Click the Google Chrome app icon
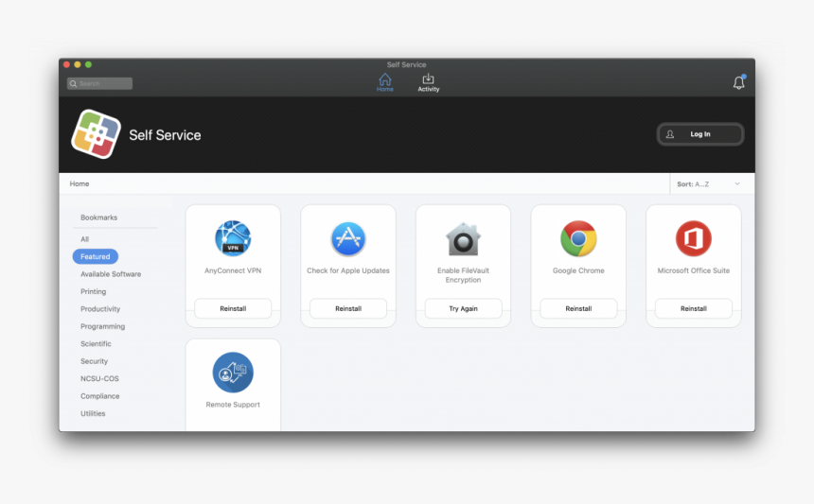Image resolution: width=814 pixels, height=504 pixels. [578, 238]
